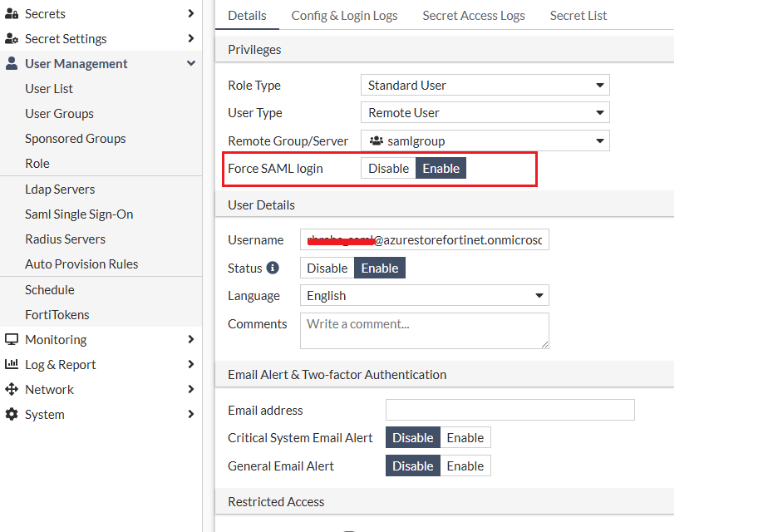Click the Log & Report chart icon
Screen dimensions: 768x532
pos(12,365)
